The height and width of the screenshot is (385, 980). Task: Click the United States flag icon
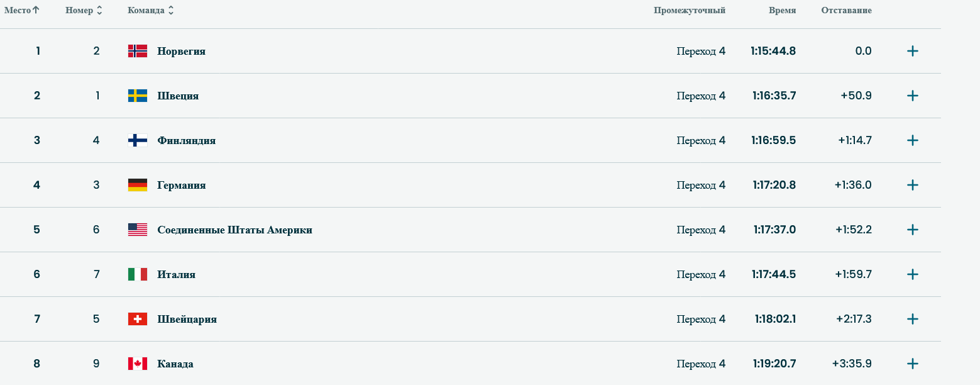pos(138,230)
